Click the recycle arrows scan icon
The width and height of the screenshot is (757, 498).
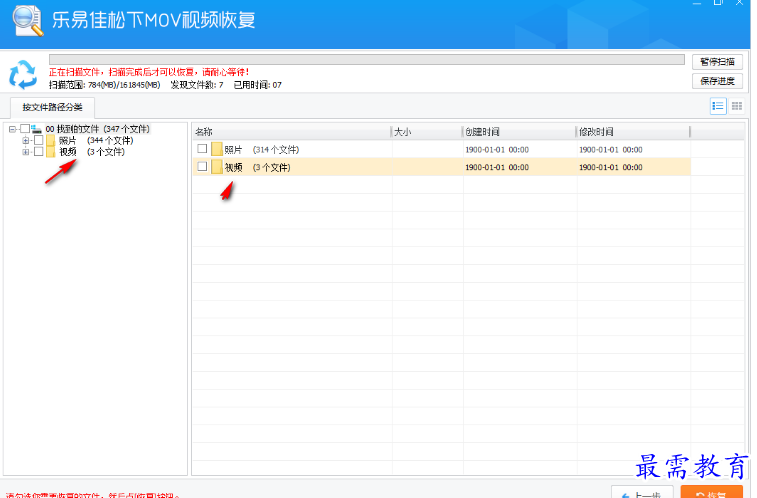click(x=22, y=75)
